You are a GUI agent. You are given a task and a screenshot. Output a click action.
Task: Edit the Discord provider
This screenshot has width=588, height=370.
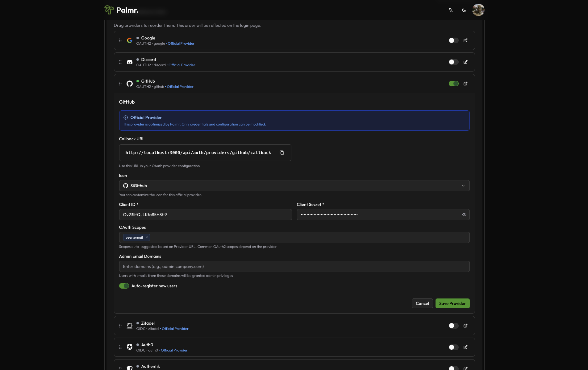click(x=465, y=62)
